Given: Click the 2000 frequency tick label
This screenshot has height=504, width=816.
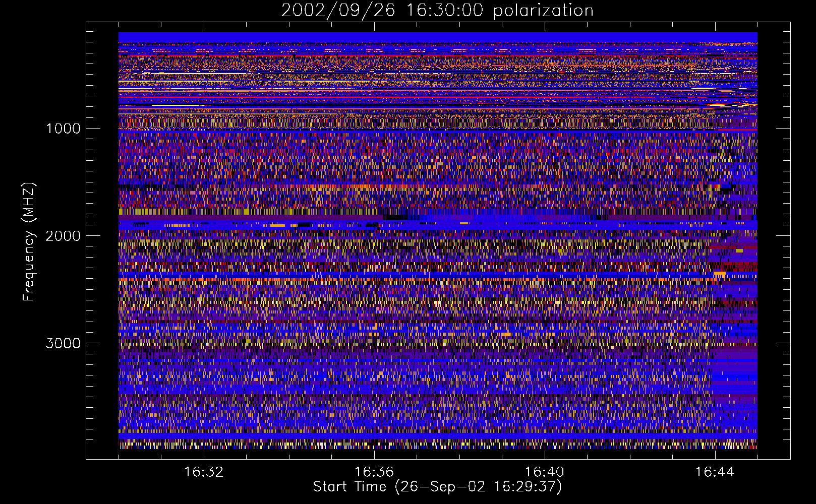Looking at the screenshot, I should tap(63, 236).
